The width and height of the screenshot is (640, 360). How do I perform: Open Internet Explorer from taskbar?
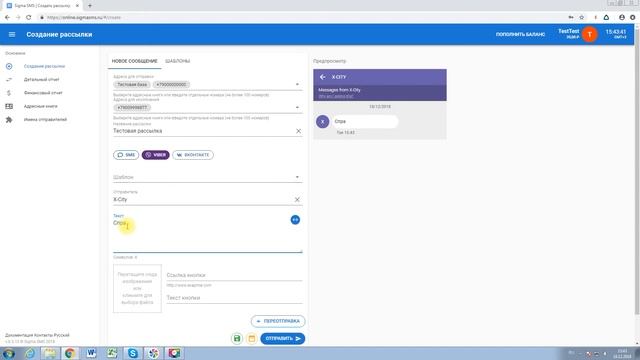tap(30, 353)
